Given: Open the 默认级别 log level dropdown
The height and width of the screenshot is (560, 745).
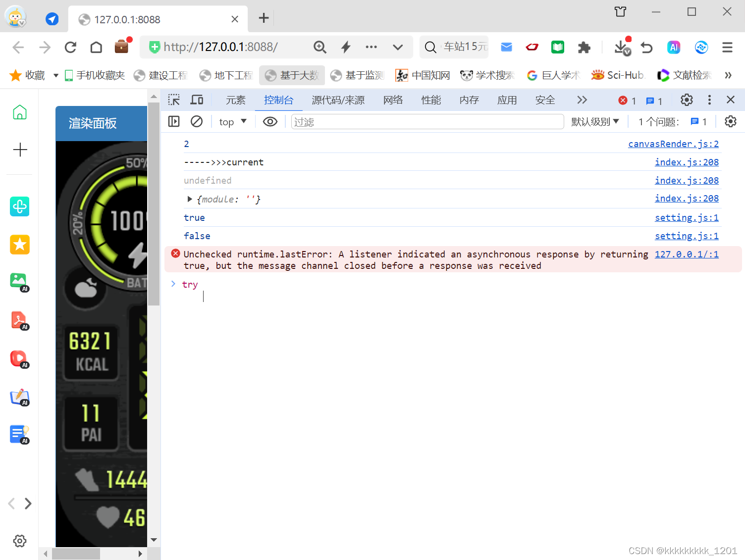Looking at the screenshot, I should click(595, 122).
